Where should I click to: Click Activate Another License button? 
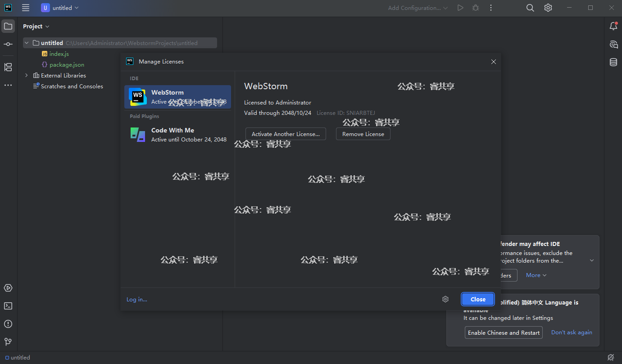click(x=286, y=134)
